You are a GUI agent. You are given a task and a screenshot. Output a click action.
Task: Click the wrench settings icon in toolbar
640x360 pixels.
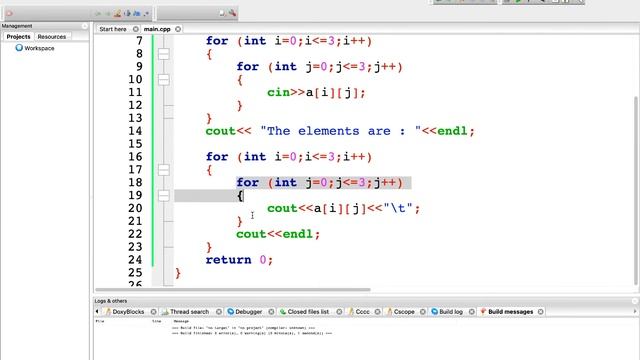point(232,13)
